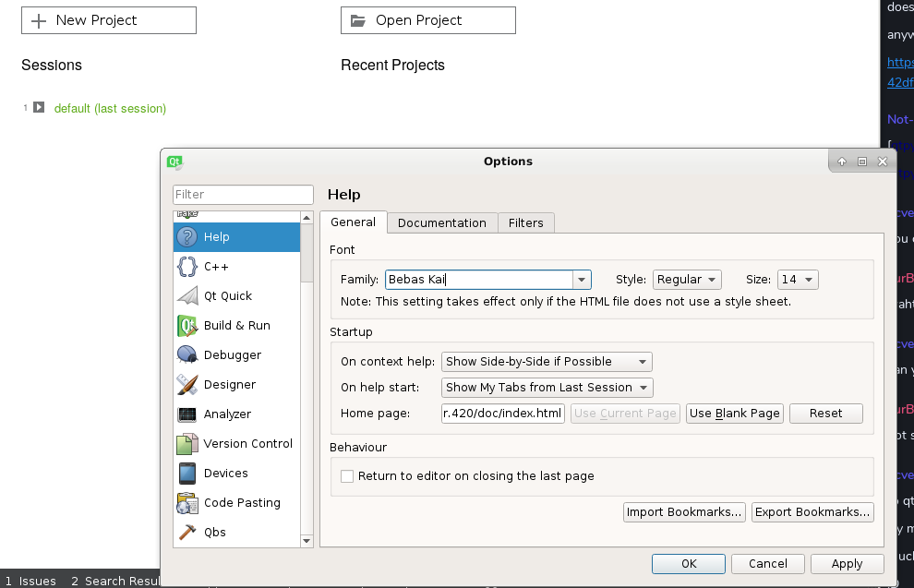Switch to the Filters tab
The height and width of the screenshot is (588, 914).
coord(526,223)
